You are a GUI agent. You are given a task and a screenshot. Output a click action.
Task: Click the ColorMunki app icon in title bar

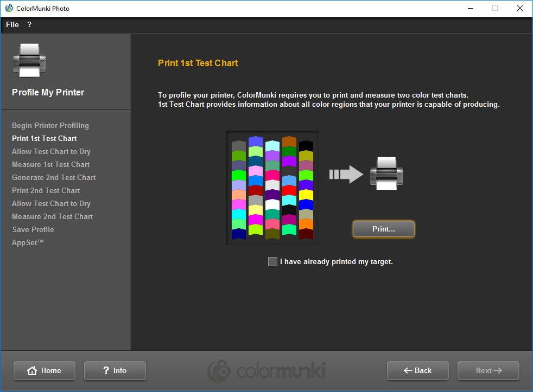9,8
